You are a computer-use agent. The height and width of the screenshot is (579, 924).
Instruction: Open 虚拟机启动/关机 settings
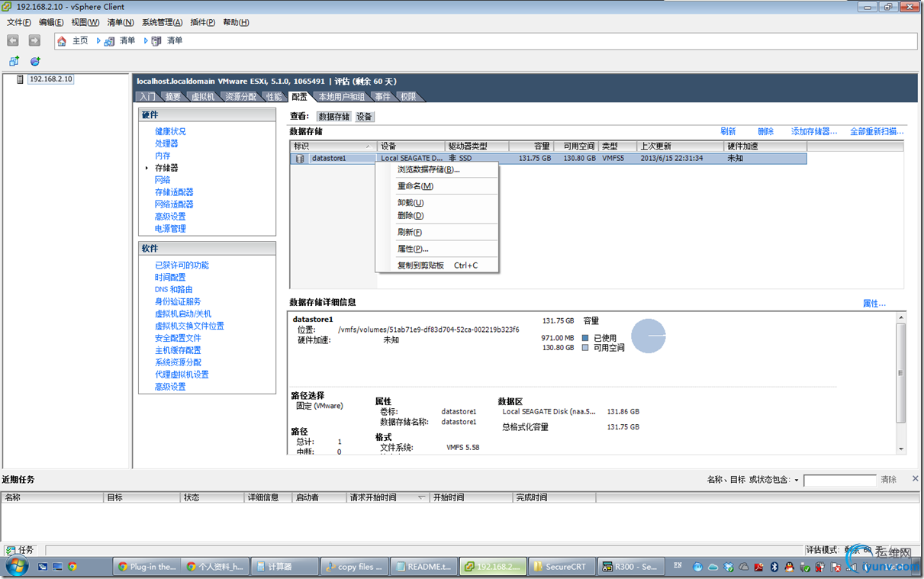[x=183, y=314]
